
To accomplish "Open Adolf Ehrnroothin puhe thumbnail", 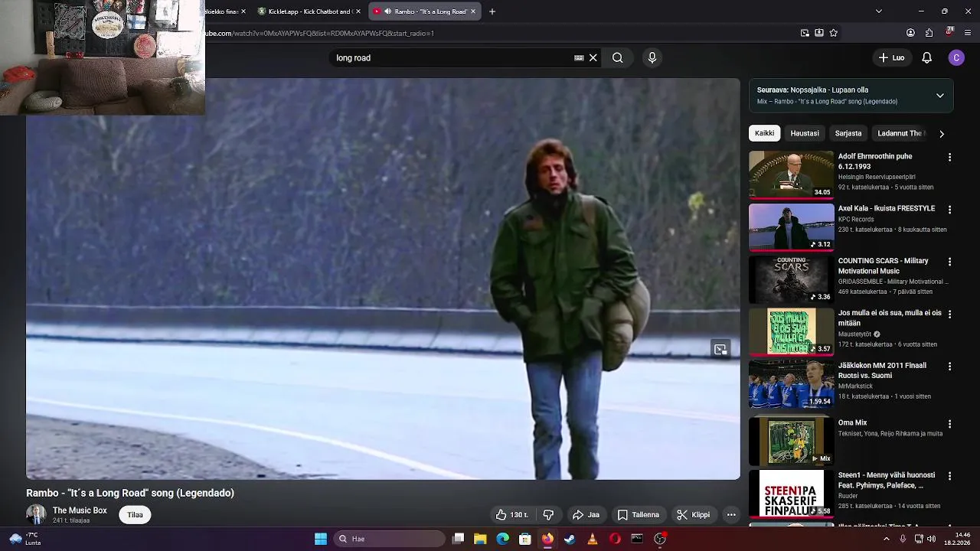I will pyautogui.click(x=791, y=174).
